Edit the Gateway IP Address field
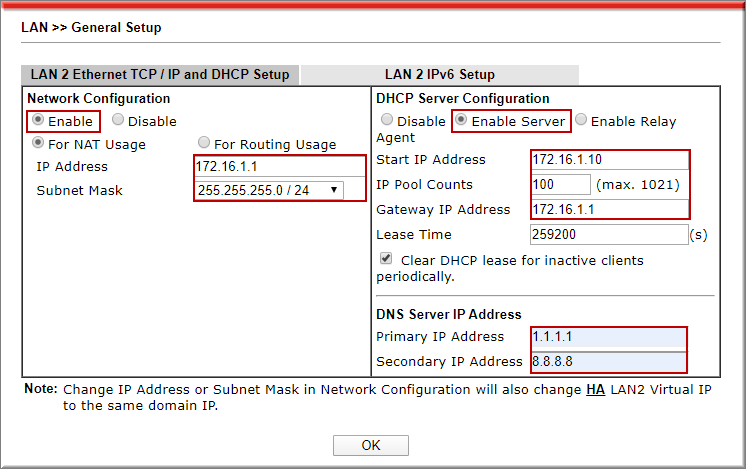 608,209
